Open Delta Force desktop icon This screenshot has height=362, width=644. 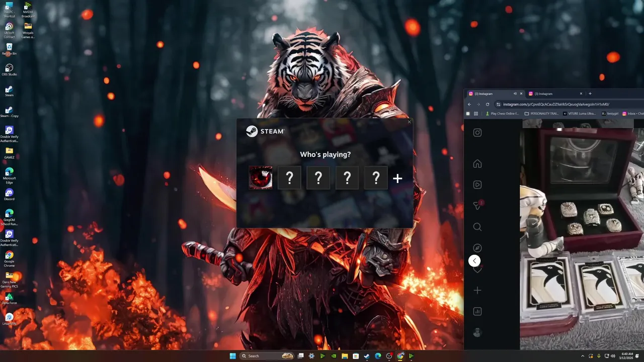[x=9, y=299]
